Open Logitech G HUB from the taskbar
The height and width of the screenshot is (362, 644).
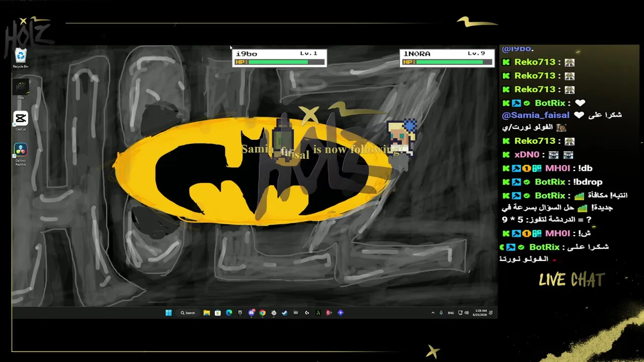[307, 313]
